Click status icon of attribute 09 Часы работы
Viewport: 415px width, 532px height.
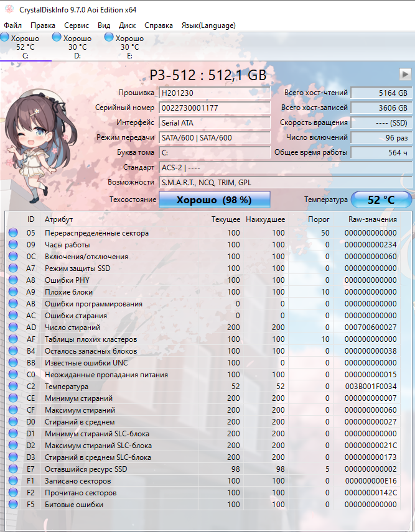[13, 245]
